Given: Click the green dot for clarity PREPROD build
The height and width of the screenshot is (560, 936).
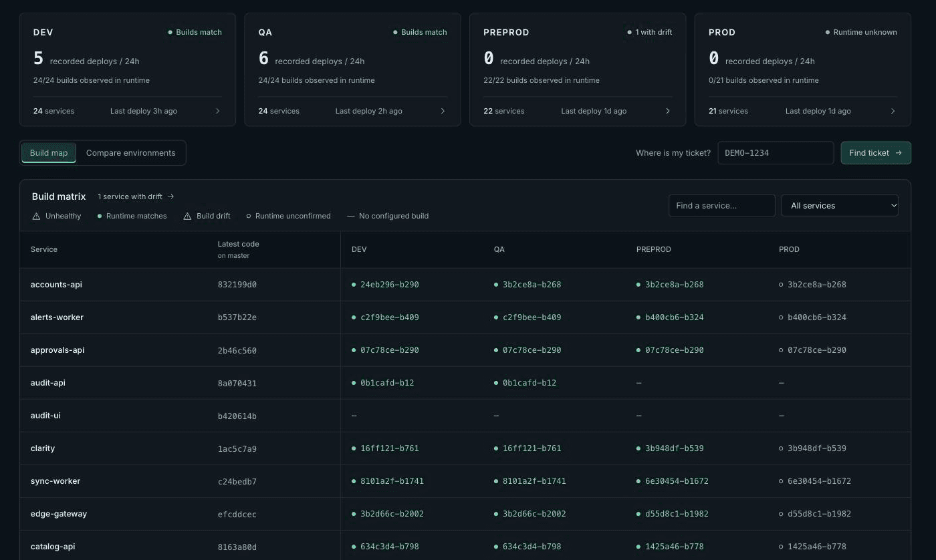Looking at the screenshot, I should pyautogui.click(x=638, y=448).
